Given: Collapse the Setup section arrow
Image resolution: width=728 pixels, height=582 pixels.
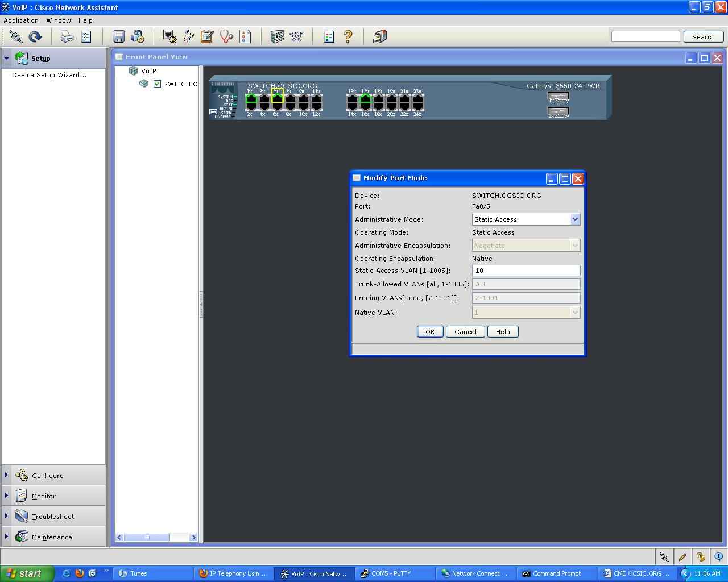Looking at the screenshot, I should (x=7, y=58).
